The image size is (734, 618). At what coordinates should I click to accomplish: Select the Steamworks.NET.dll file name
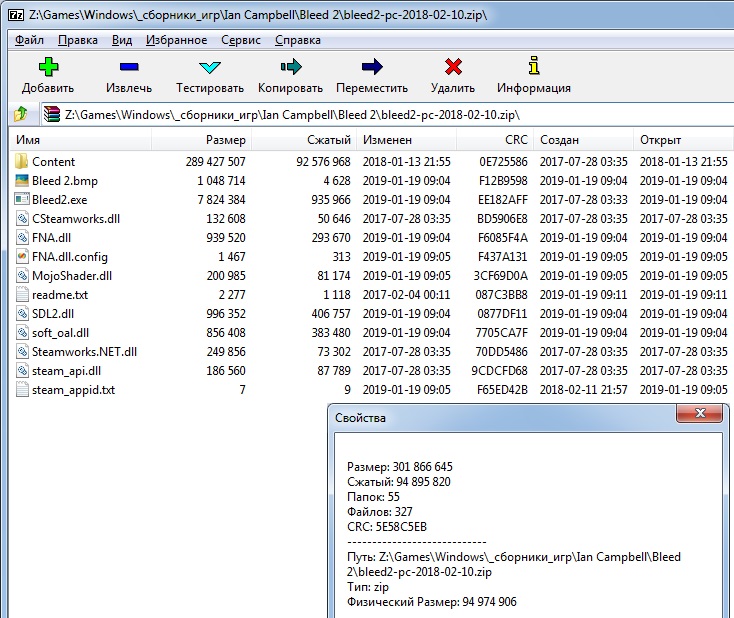(84, 352)
